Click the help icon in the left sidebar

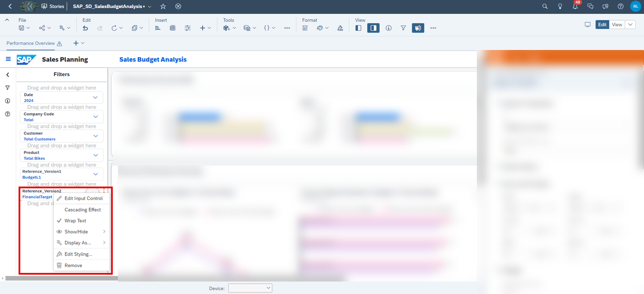(x=8, y=114)
